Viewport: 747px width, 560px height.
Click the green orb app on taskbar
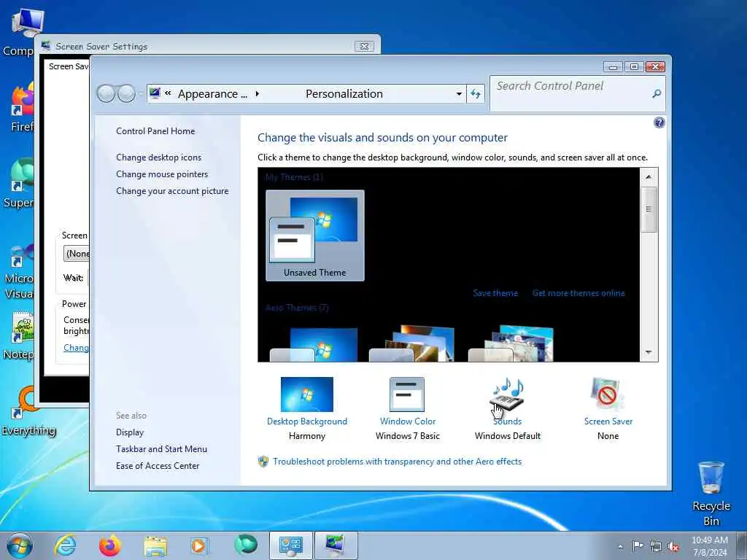click(x=245, y=544)
